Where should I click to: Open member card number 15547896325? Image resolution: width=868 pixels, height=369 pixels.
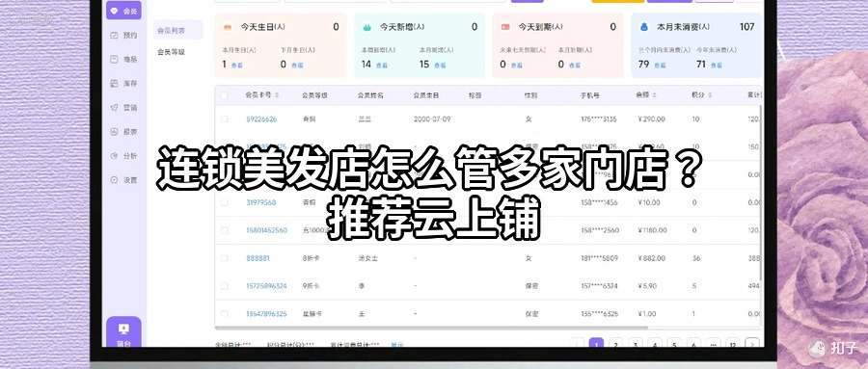point(266,314)
